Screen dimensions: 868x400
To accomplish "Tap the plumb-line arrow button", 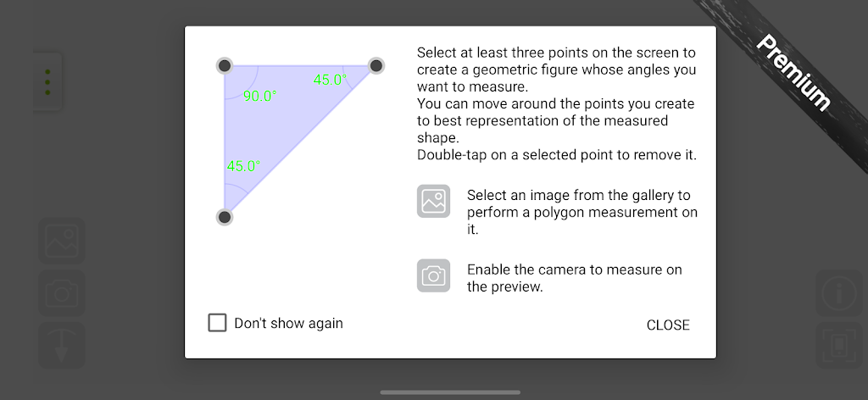I will pos(62,345).
